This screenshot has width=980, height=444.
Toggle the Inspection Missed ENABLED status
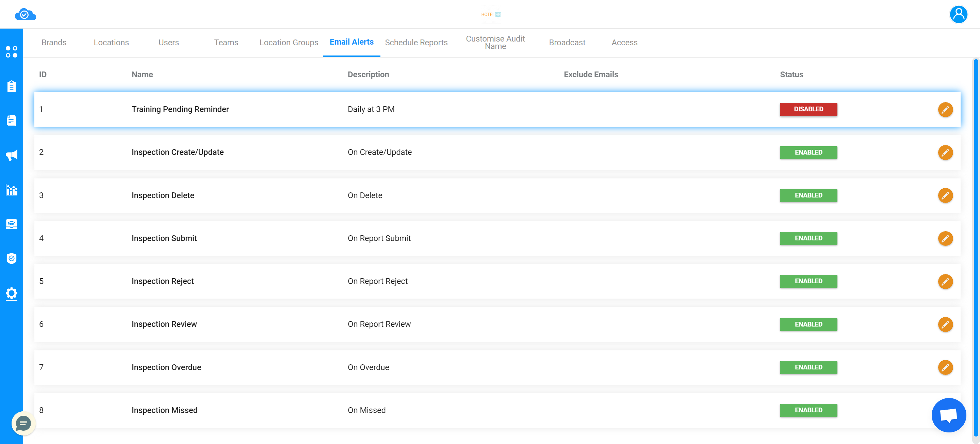point(808,410)
